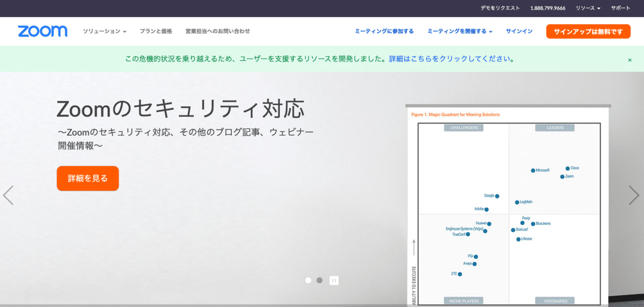644x307 pixels.
Task: Click the Microsoft dot in the chart
Action: [x=533, y=171]
